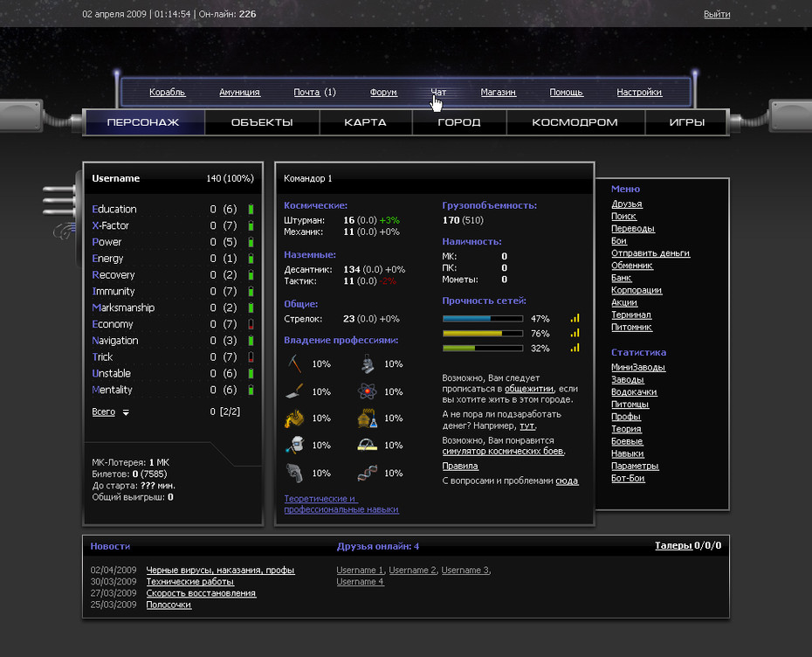Switch to the ОБЪЕКТЫ tab

pyautogui.click(x=262, y=122)
